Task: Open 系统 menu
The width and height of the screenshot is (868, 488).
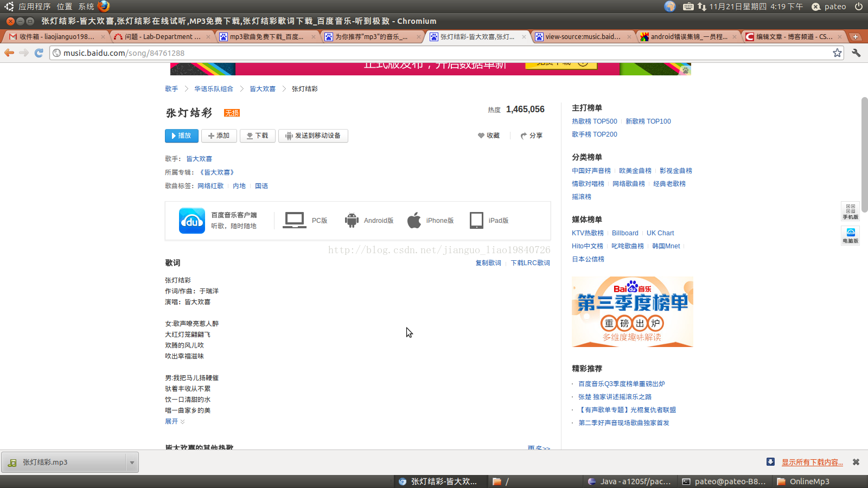Action: (86, 7)
